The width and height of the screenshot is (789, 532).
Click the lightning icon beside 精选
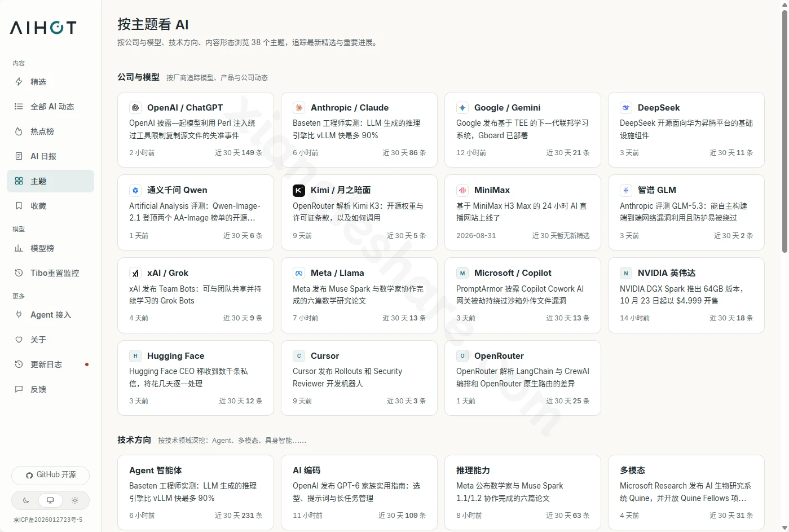coord(19,82)
